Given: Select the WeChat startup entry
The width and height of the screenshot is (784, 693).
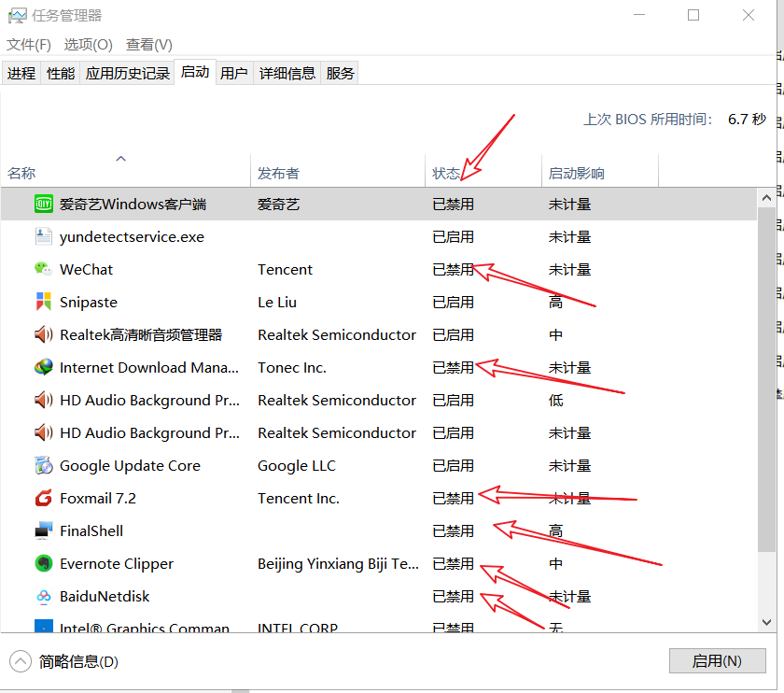Looking at the screenshot, I should (x=379, y=269).
